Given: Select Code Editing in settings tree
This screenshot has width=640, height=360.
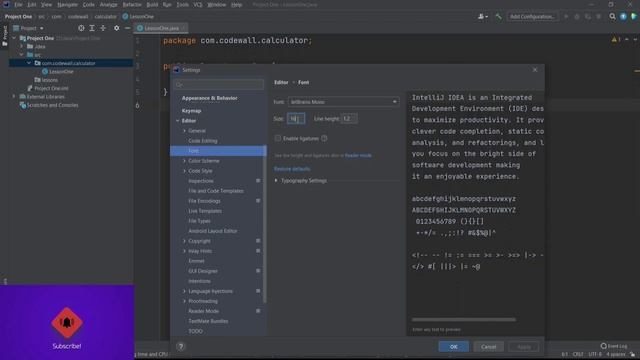Looking at the screenshot, I should click(203, 141).
